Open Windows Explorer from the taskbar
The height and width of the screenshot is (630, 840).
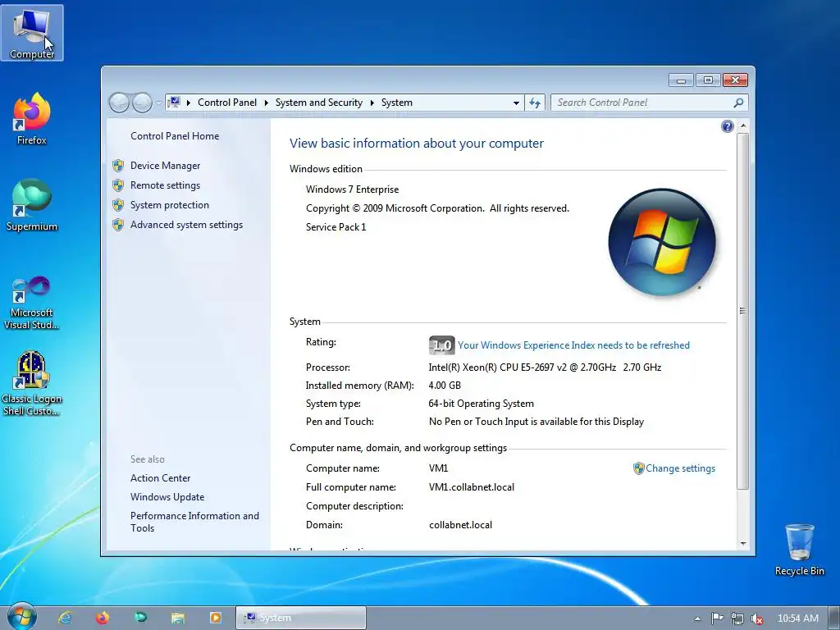click(178, 618)
